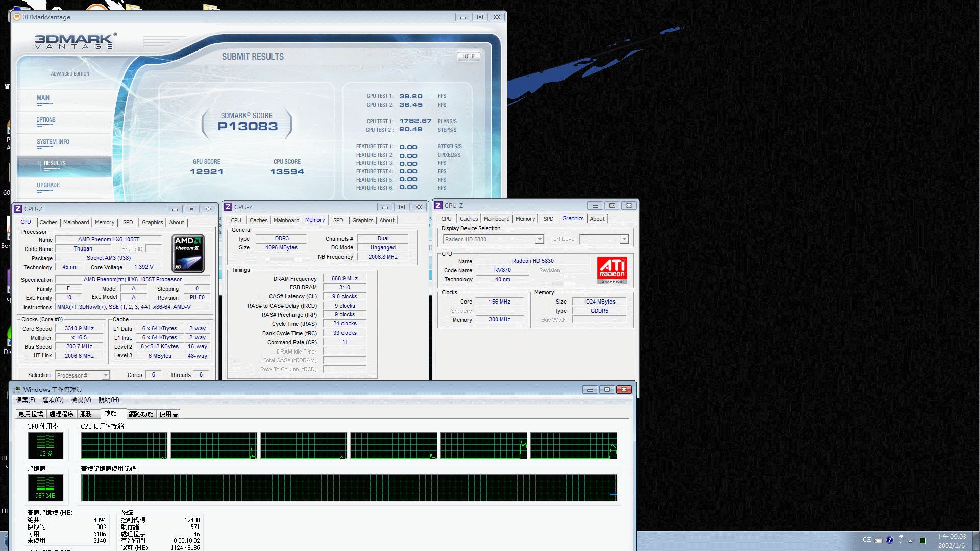Switch to the Memory tab in the CPU-Z Graphics window
This screenshot has width=980, height=551.
point(525,219)
